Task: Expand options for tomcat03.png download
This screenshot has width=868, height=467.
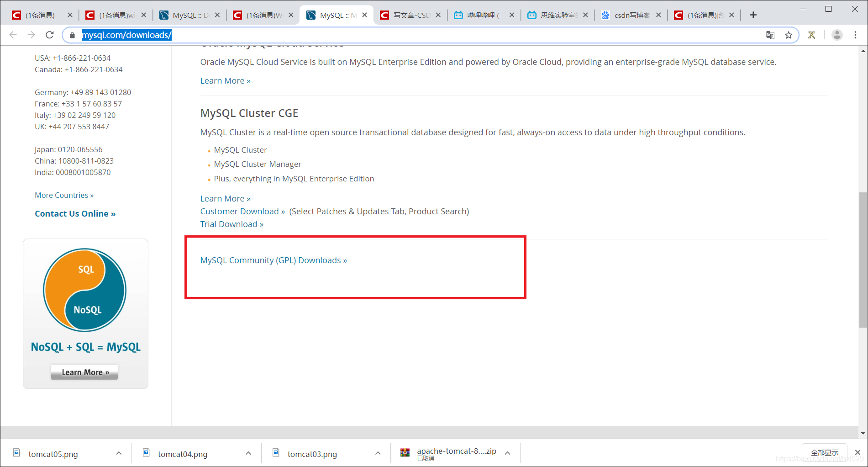Action: pyautogui.click(x=378, y=453)
